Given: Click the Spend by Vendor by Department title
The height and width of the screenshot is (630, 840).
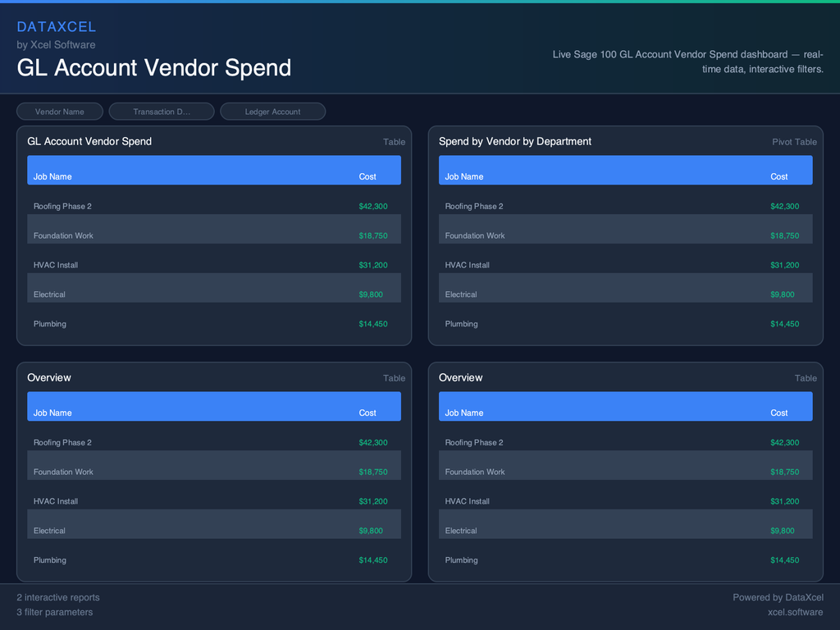Looking at the screenshot, I should pos(515,141).
